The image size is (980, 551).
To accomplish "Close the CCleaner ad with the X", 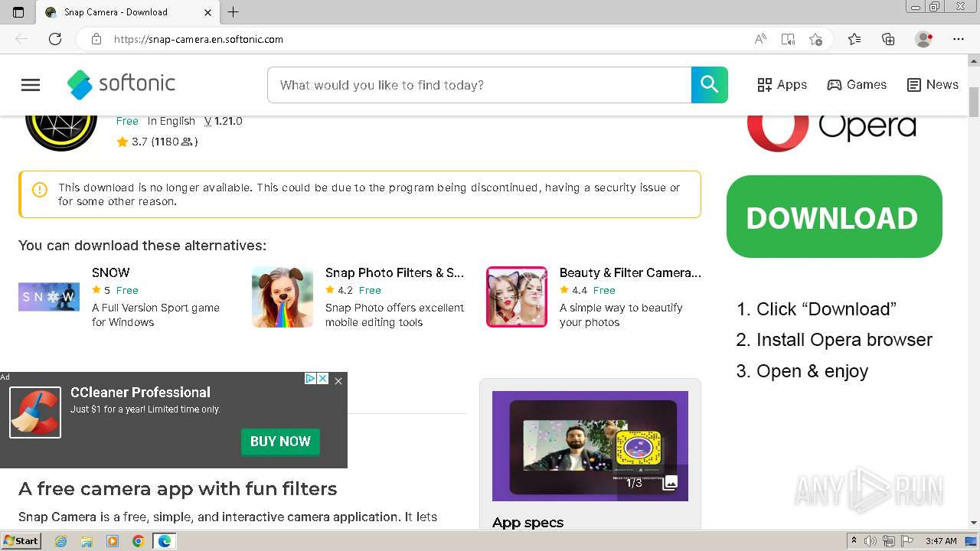I will [338, 380].
